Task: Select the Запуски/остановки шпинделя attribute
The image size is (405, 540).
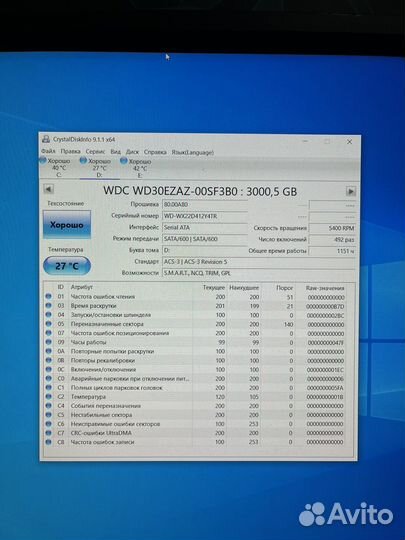Action: point(111,315)
